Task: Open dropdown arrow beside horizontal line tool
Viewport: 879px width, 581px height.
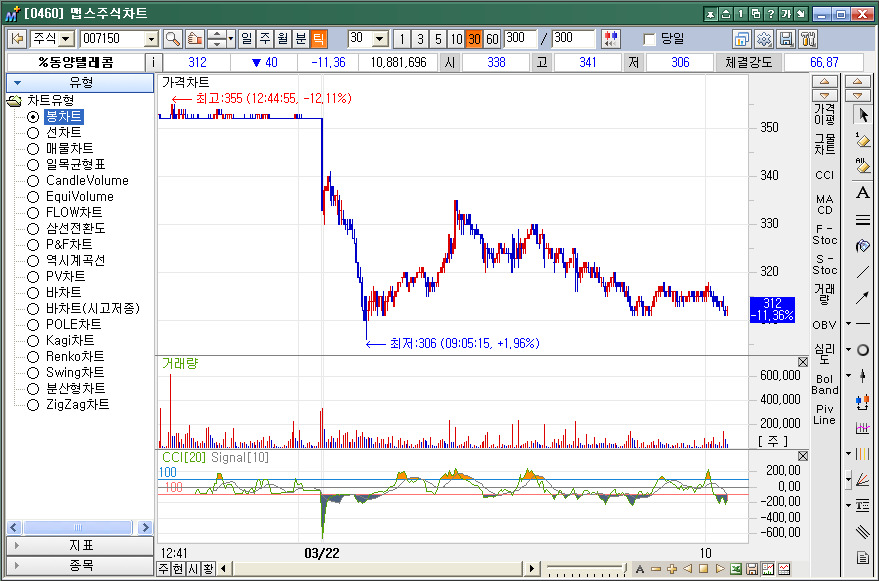Action: coord(849,324)
